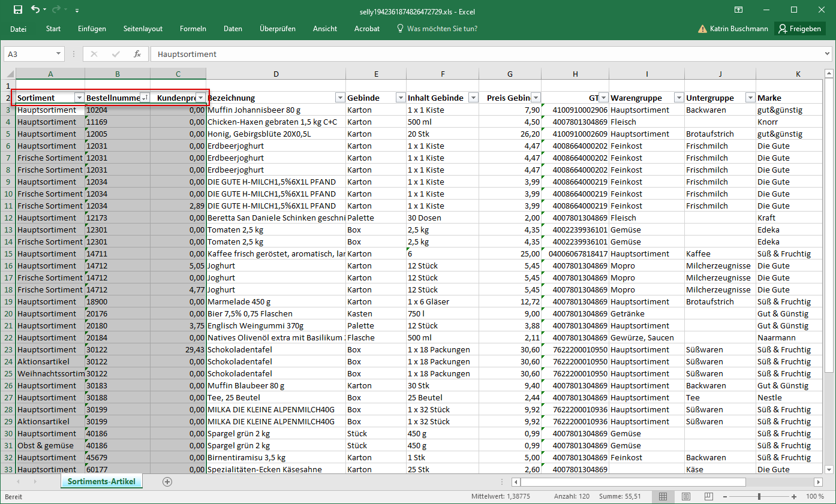Select Normal view icon in status bar
Viewport: 836px width, 504px height.
tap(663, 497)
